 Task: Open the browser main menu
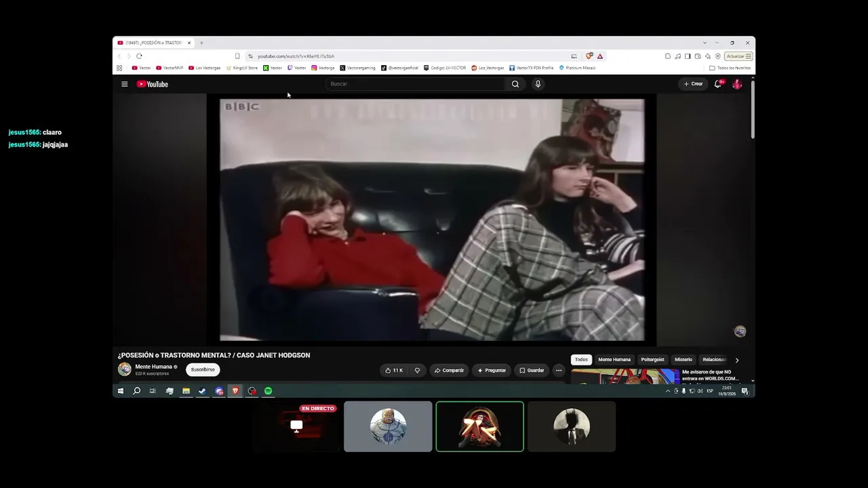pos(749,56)
